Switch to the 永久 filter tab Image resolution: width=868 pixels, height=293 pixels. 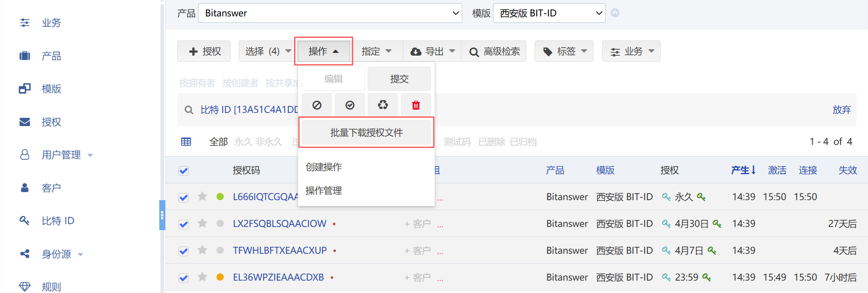[x=244, y=142]
